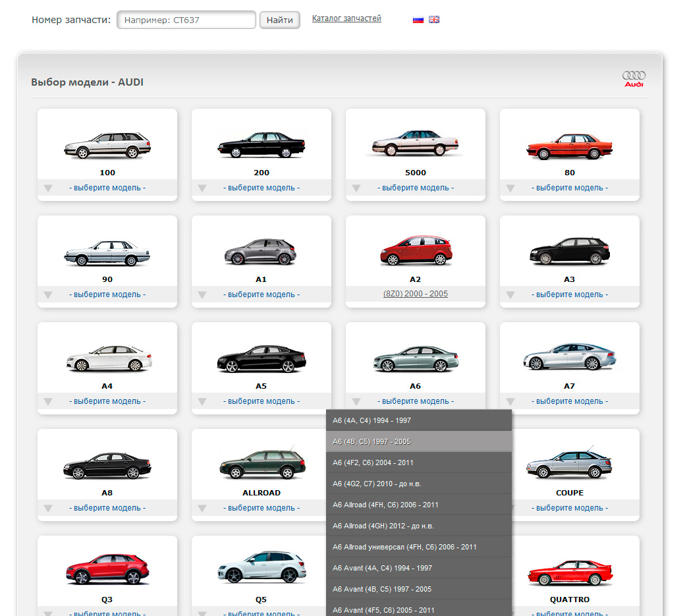The image size is (687, 616).
Task: Click the part number input field
Action: pos(186,20)
